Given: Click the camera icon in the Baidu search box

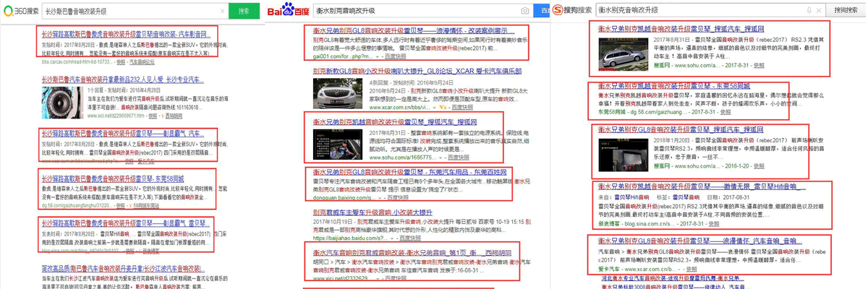Looking at the screenshot, I should [525, 11].
